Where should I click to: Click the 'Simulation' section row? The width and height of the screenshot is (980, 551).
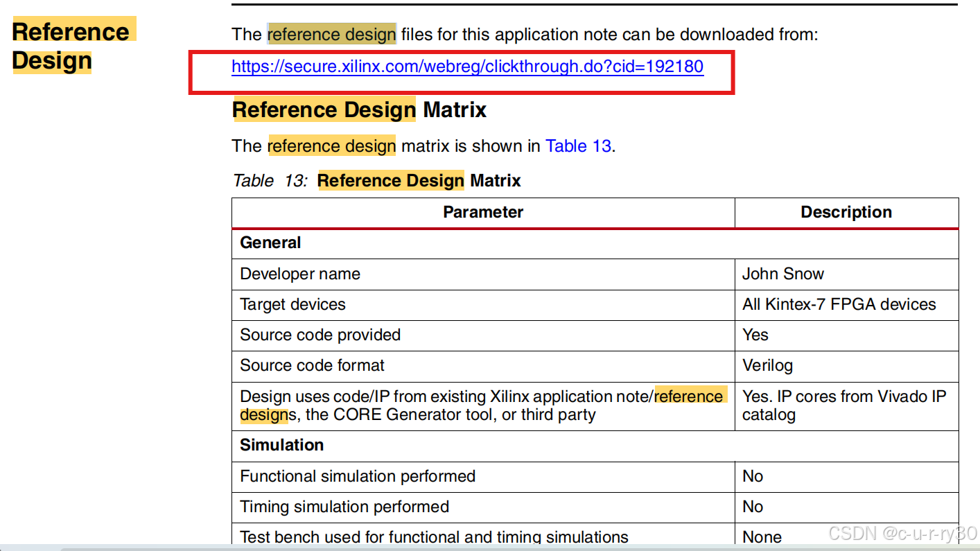[x=595, y=446]
